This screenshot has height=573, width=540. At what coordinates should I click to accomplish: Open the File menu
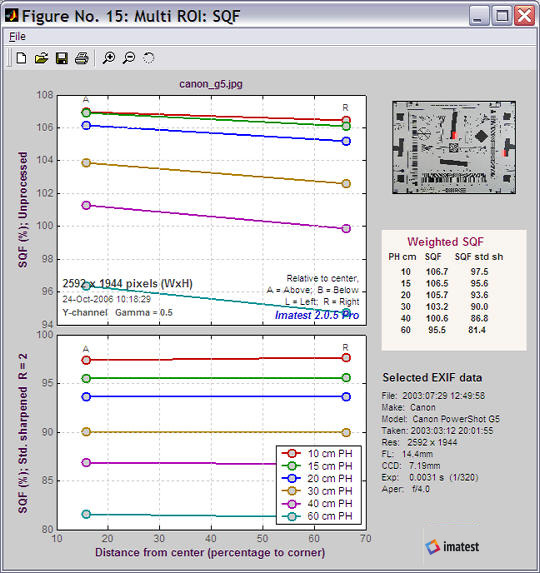point(17,37)
